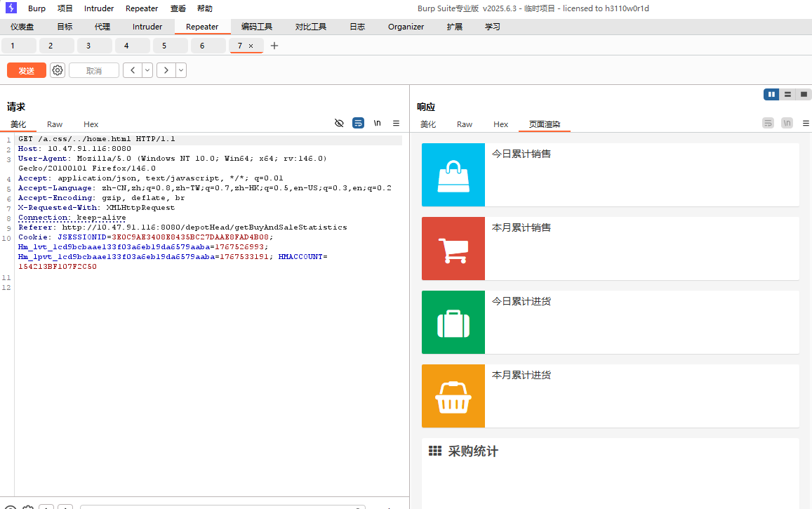Screen dimensions: 812x509
Task: Add a new Repeater tab with plus icon
Action: 274,46
